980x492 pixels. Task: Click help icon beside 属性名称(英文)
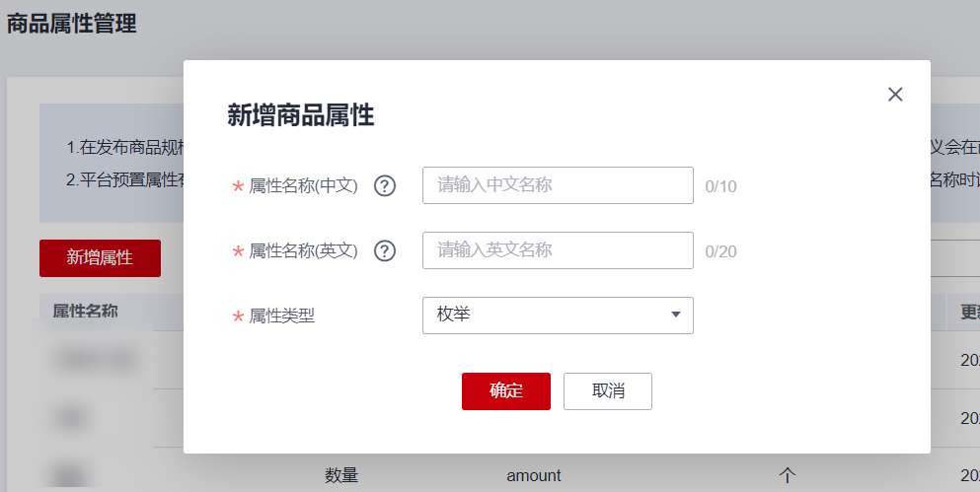point(385,250)
